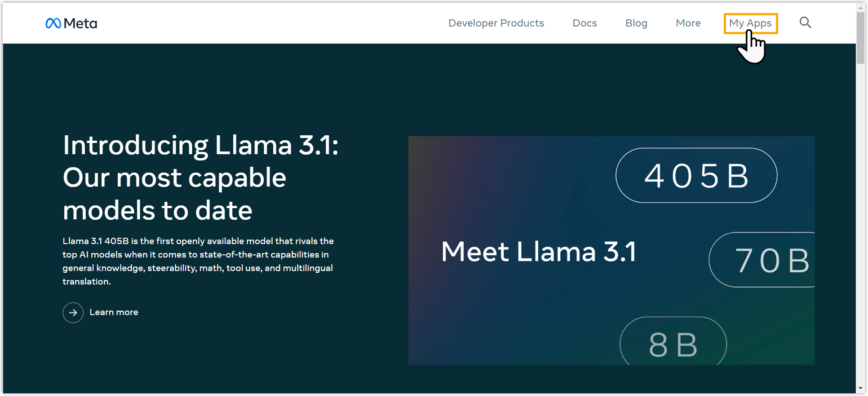Click the Learn more text link
Screen dimensions: 868x396
click(114, 312)
